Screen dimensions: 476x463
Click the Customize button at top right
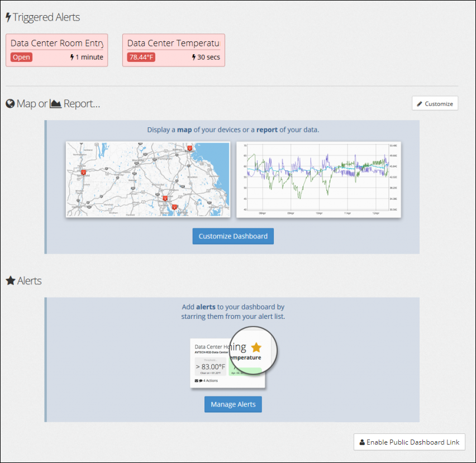click(435, 103)
